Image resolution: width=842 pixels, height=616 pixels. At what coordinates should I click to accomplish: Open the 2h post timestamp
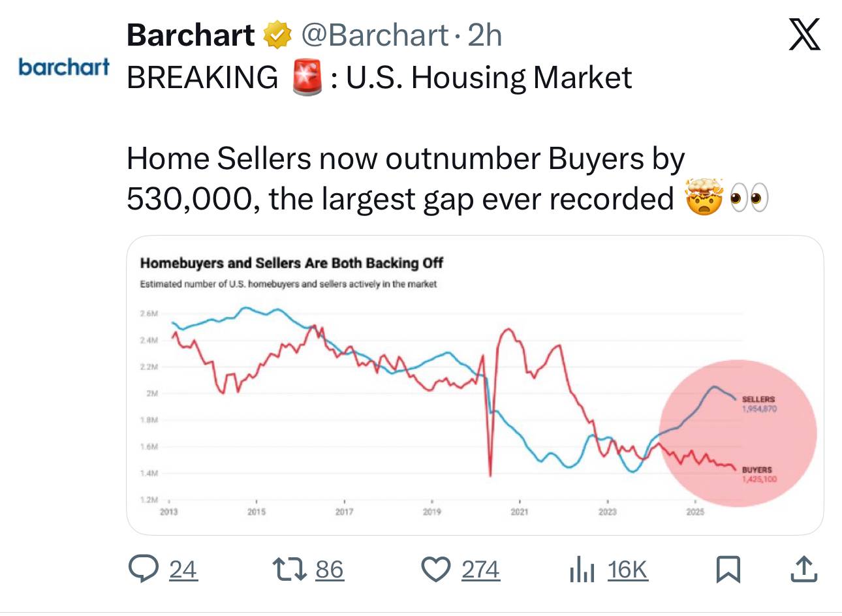(485, 35)
